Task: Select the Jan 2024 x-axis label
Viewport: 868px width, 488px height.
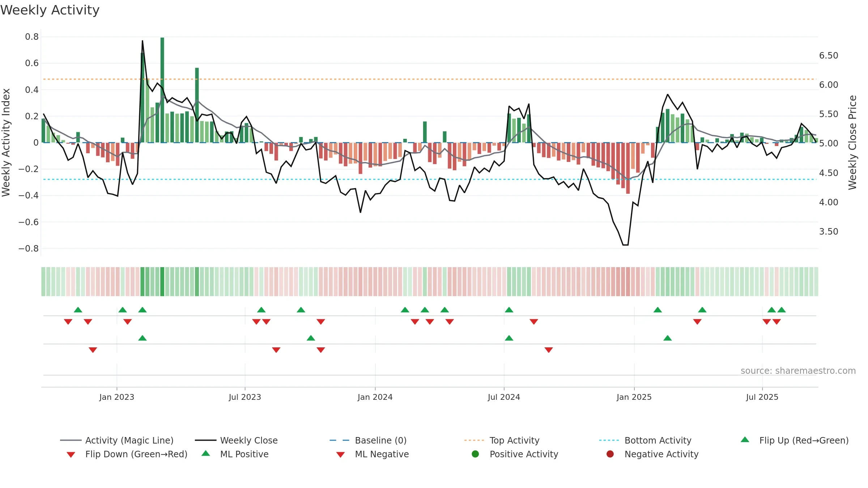Action: click(375, 397)
